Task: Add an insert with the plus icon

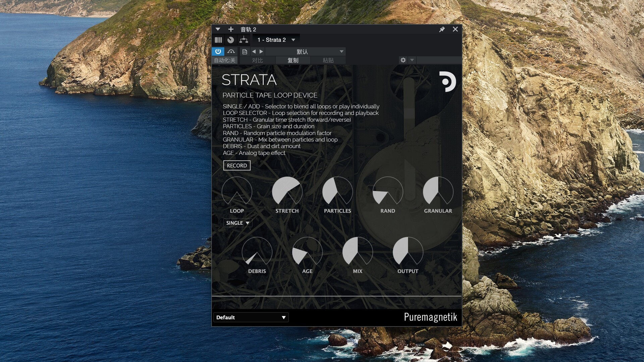Action: point(231,29)
